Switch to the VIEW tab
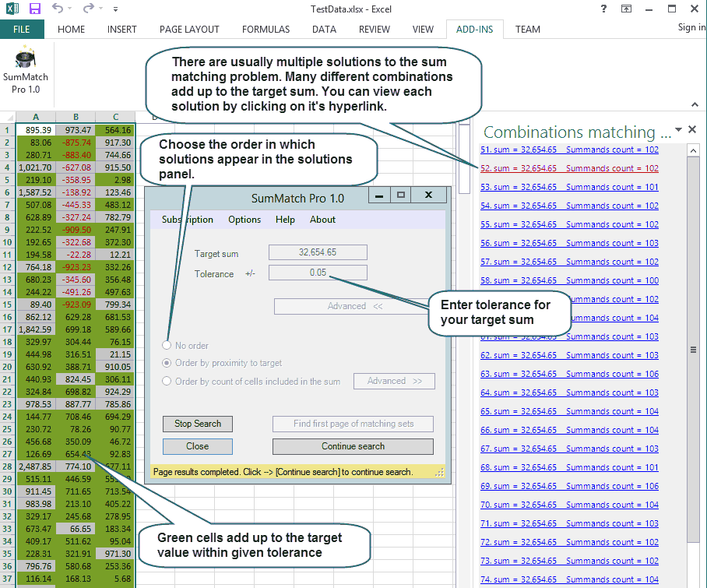The width and height of the screenshot is (707, 588). coord(423,30)
